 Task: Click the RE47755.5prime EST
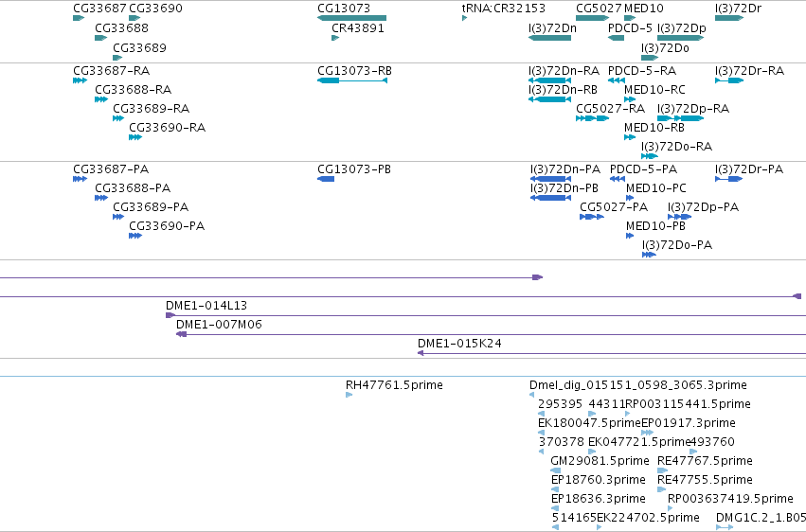click(661, 489)
